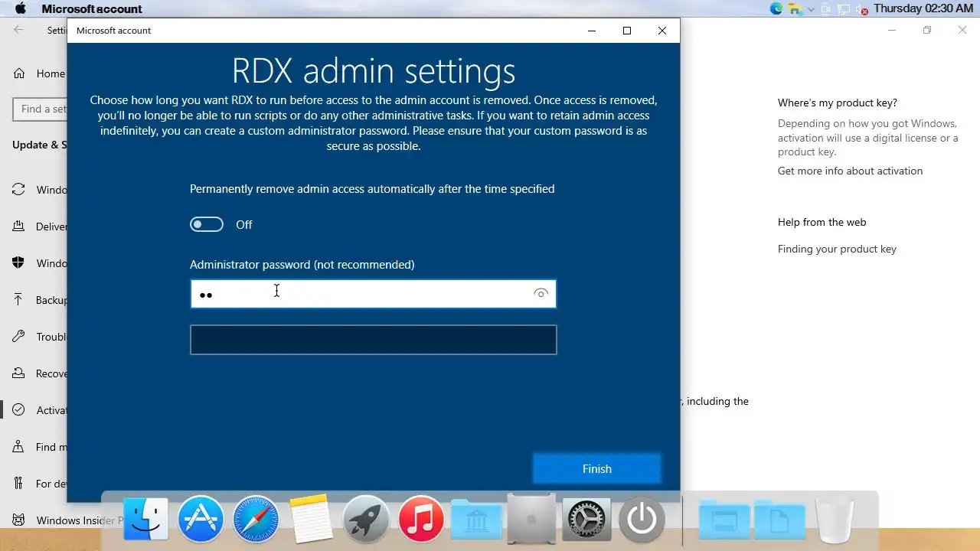Click the For developers sidebar icon
Image resolution: width=980 pixels, height=551 pixels.
click(x=18, y=484)
